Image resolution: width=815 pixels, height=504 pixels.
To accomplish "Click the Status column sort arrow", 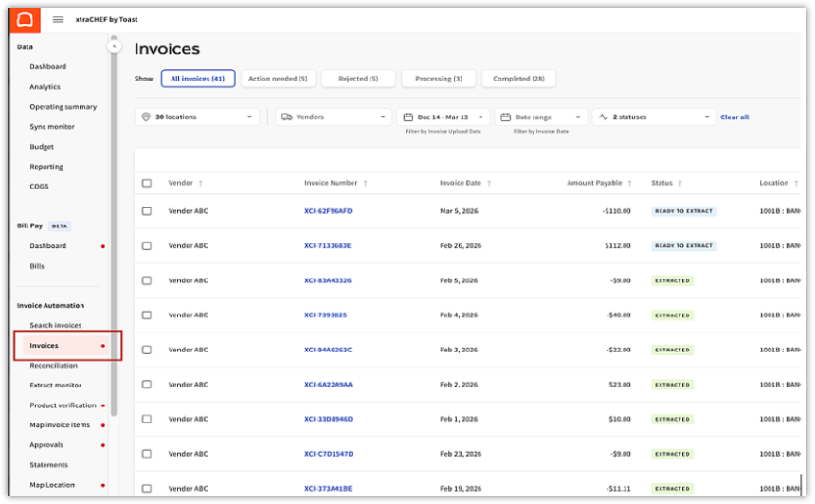I will 679,183.
